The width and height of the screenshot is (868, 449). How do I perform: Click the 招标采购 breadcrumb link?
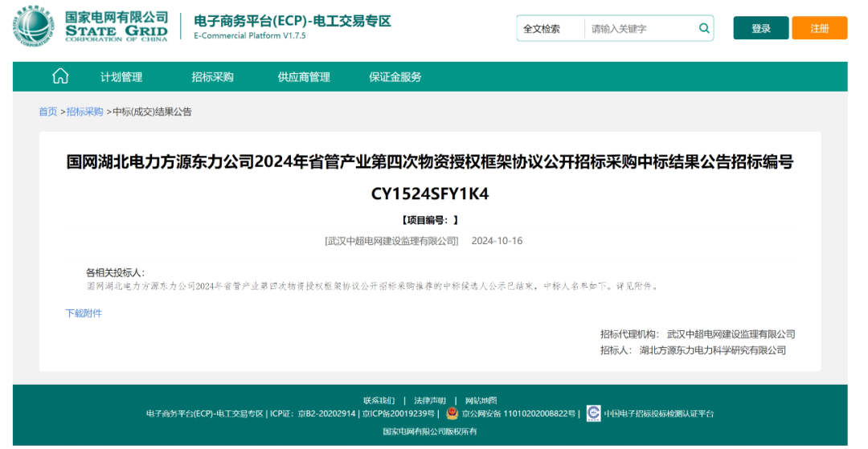(x=84, y=112)
